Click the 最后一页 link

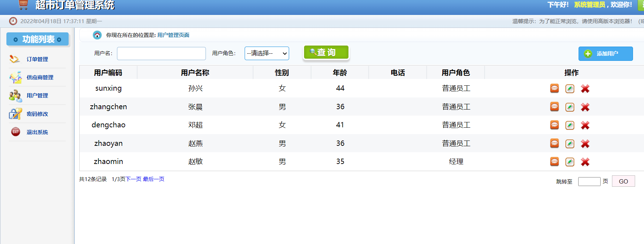click(x=154, y=179)
